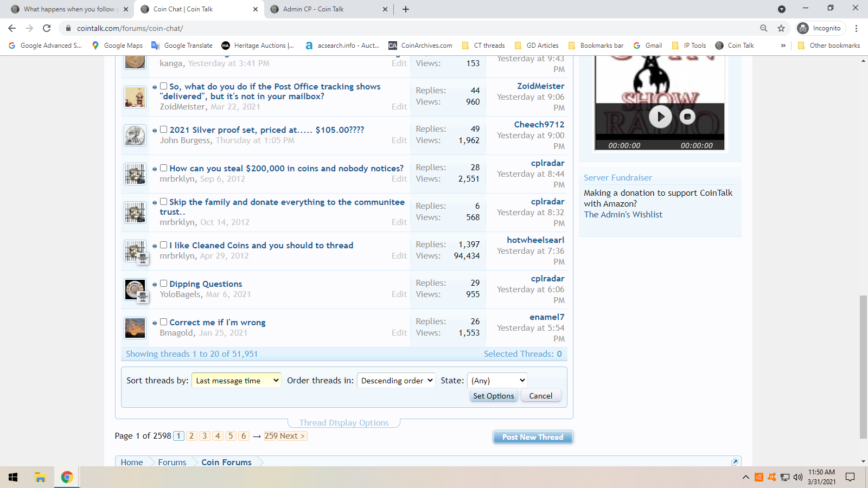Image resolution: width=868 pixels, height=488 pixels.
Task: Reload the current page
Action: pyautogui.click(x=47, y=28)
